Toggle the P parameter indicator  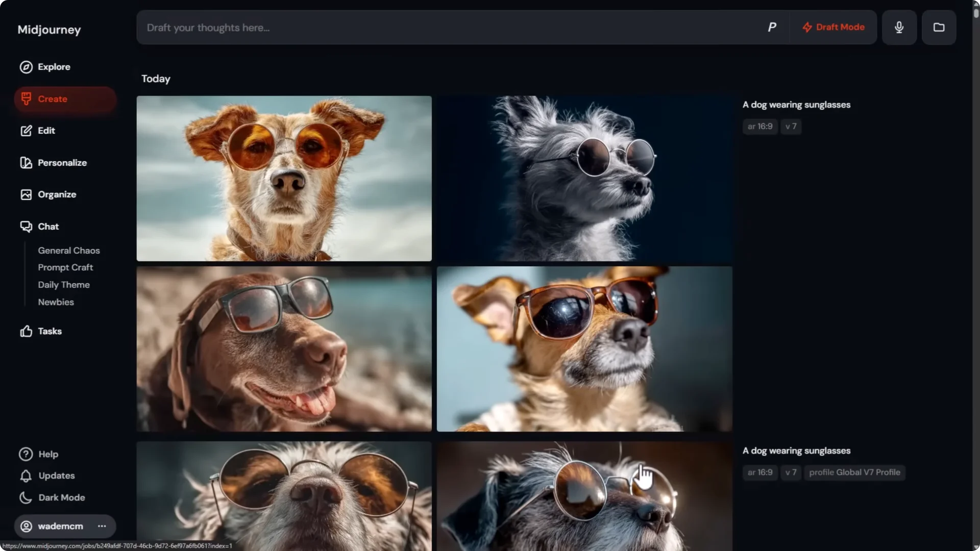[772, 27]
